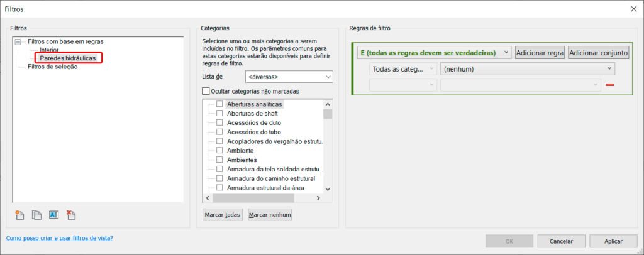Click the Rename filter icon
Viewport: 644px width, 255px height.
54,214
